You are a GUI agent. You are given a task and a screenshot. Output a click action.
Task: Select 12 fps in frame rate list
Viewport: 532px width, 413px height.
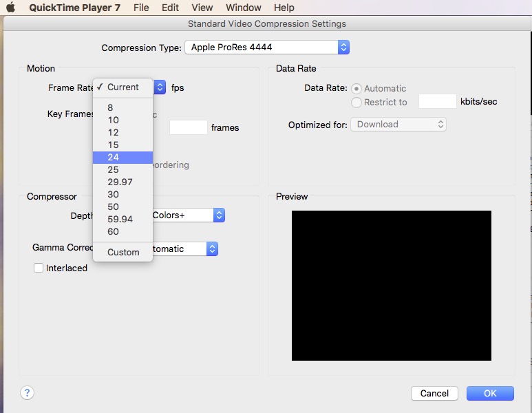click(123, 132)
